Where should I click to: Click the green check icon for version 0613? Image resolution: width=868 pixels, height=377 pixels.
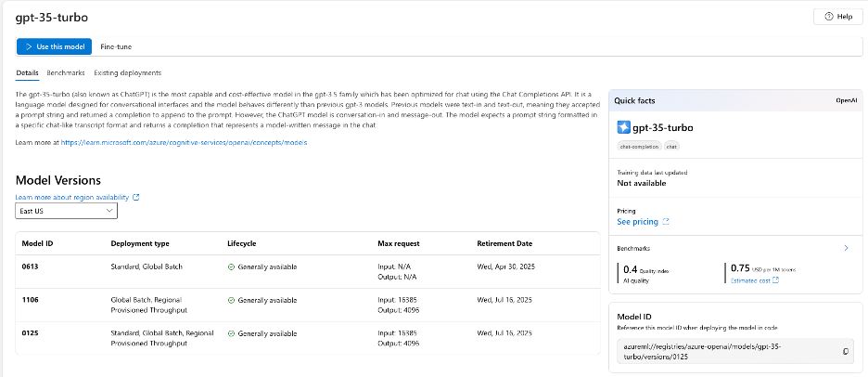pyautogui.click(x=232, y=266)
